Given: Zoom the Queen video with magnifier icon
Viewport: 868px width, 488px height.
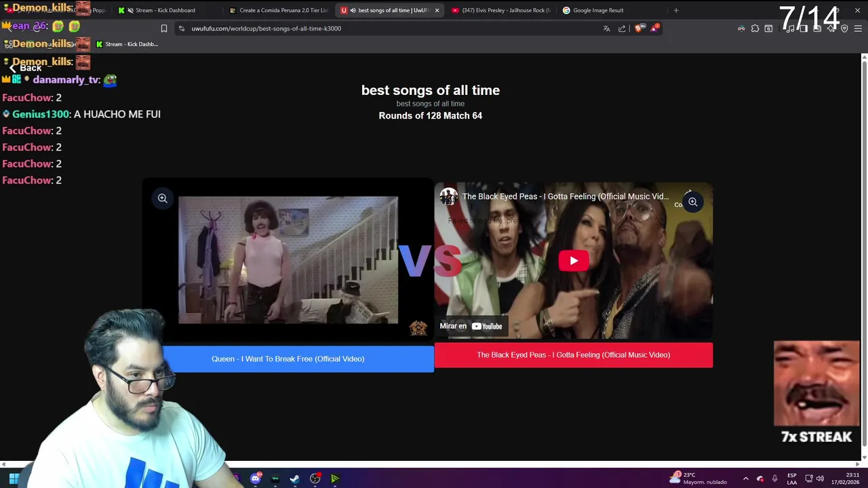Looking at the screenshot, I should click(x=163, y=199).
